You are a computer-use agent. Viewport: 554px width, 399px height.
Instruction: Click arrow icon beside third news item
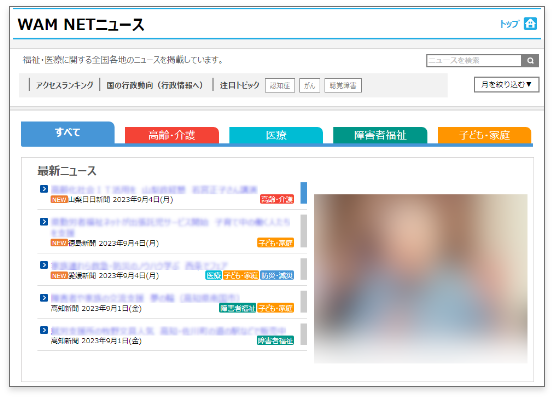(44, 265)
